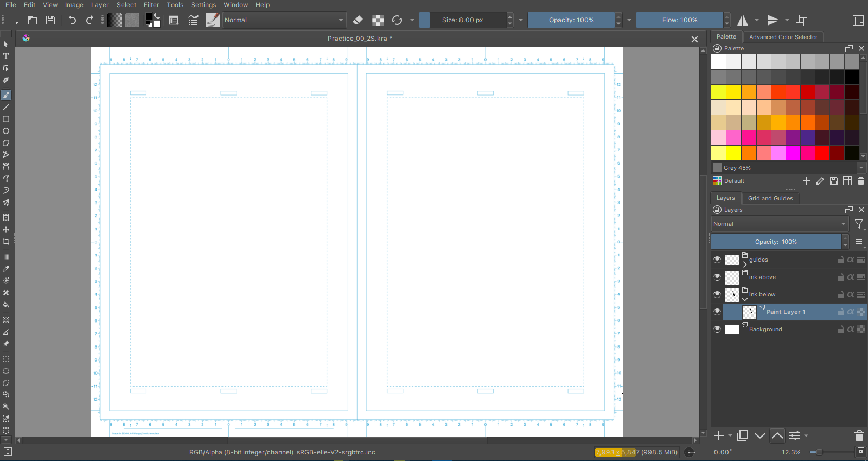This screenshot has height=461, width=868.
Task: Toggle visibility of Background layer
Action: click(x=717, y=329)
